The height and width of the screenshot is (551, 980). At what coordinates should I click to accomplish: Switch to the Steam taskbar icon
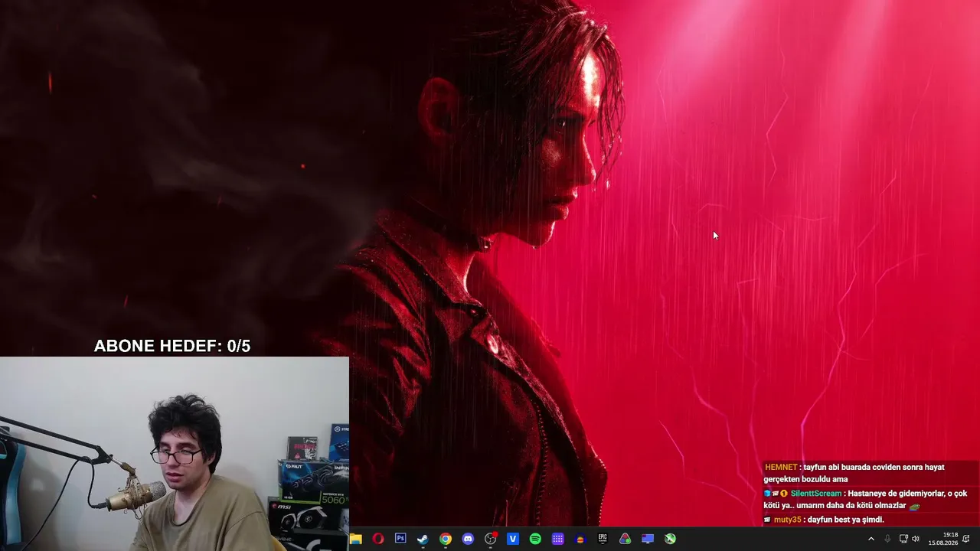pos(423,539)
